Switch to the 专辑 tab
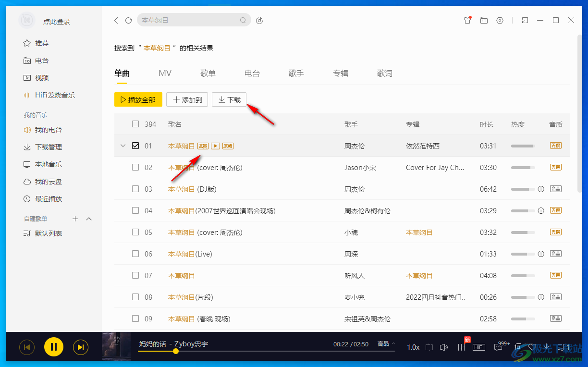Viewport: 588px width, 367px height. pos(341,73)
